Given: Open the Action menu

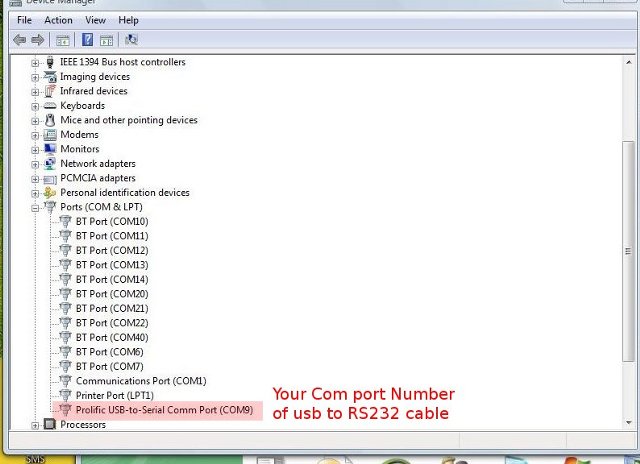Looking at the screenshot, I should pos(58,20).
